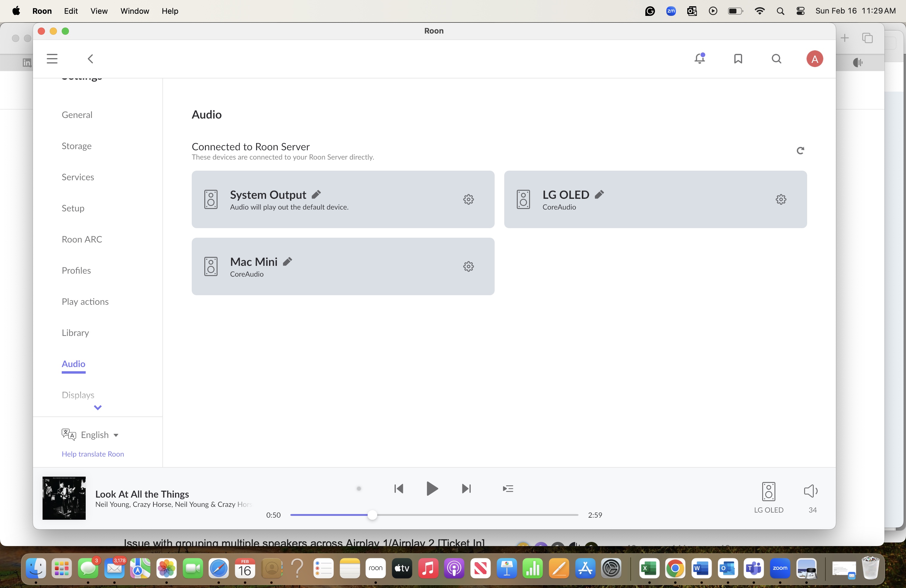The width and height of the screenshot is (906, 588).
Task: Open Services settings tab
Action: pyautogui.click(x=78, y=177)
